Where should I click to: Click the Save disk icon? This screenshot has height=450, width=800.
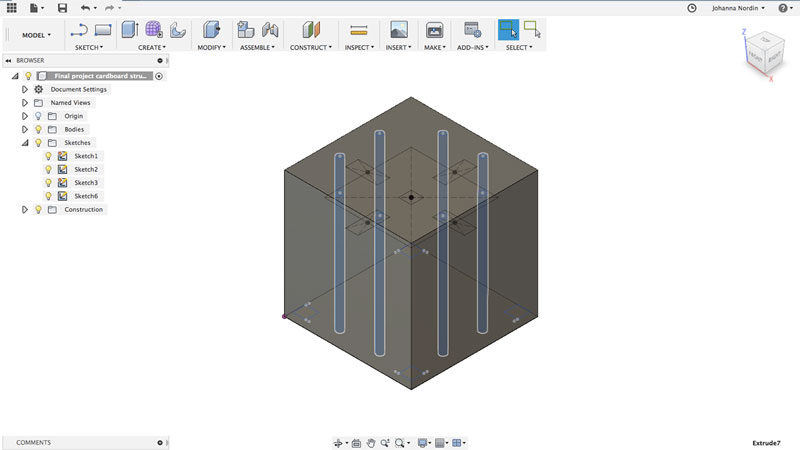coord(62,8)
